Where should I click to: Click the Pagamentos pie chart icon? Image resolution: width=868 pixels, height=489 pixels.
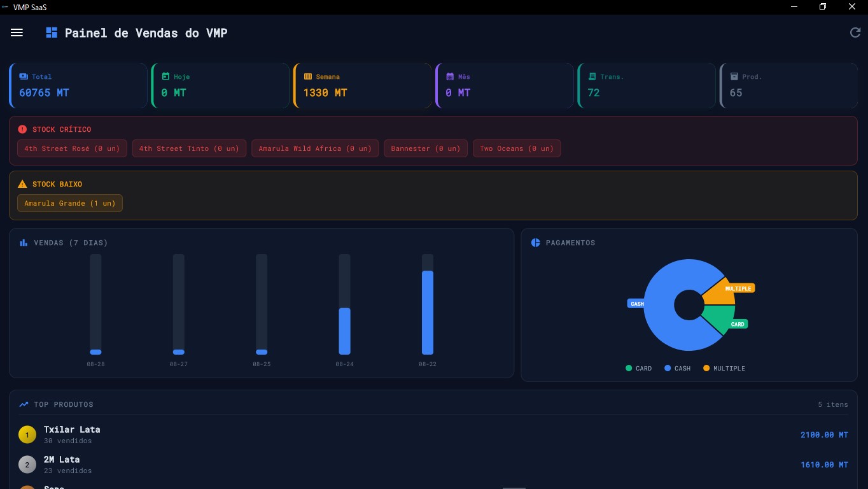coord(536,243)
